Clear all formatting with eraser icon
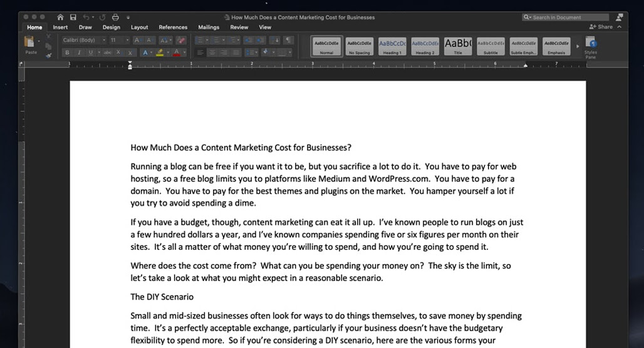Viewport: 644px width, 348px height. (180, 40)
